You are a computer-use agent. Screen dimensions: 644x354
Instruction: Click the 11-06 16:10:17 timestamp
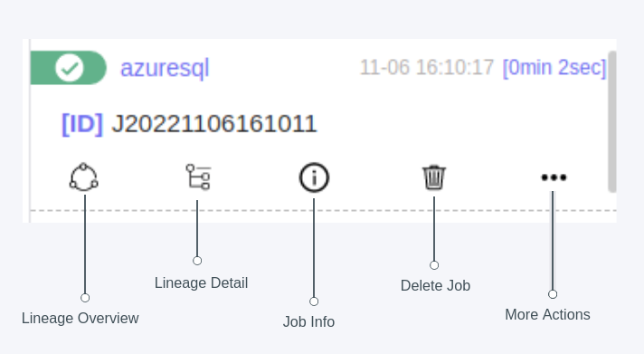(x=427, y=67)
